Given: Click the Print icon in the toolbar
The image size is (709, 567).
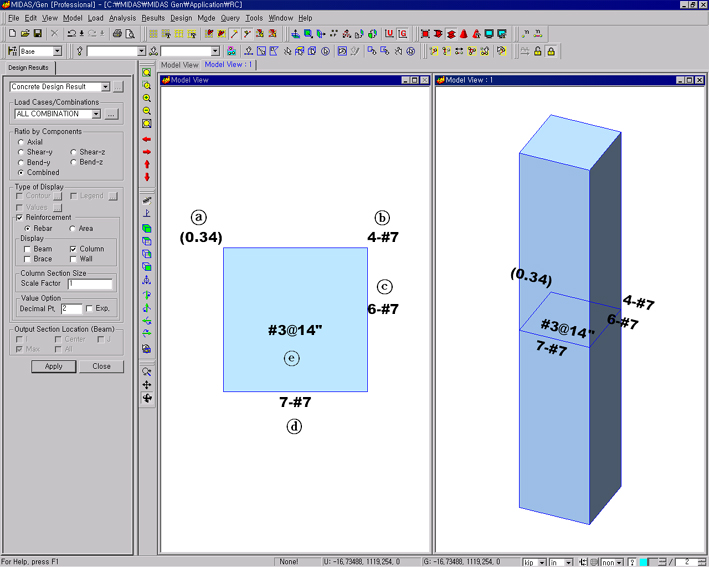Looking at the screenshot, I should pos(117,34).
